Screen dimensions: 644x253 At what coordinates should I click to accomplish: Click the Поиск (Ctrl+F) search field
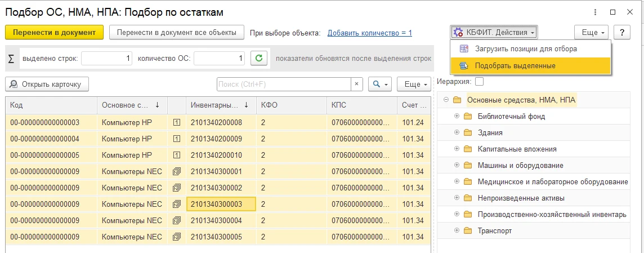[284, 85]
